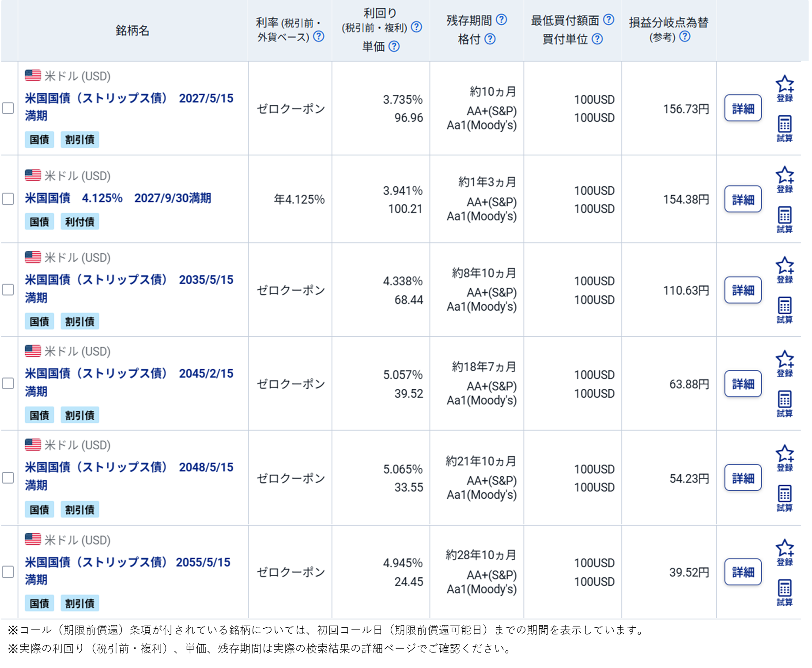The width and height of the screenshot is (812, 668).
Task: Check the box for 2045/2/15 strips bond
Action: pyautogui.click(x=8, y=383)
